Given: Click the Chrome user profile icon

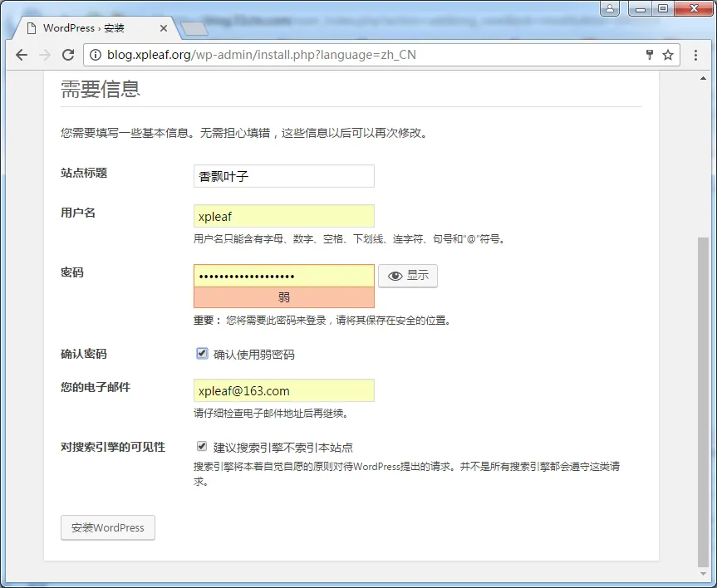Looking at the screenshot, I should 610,8.
